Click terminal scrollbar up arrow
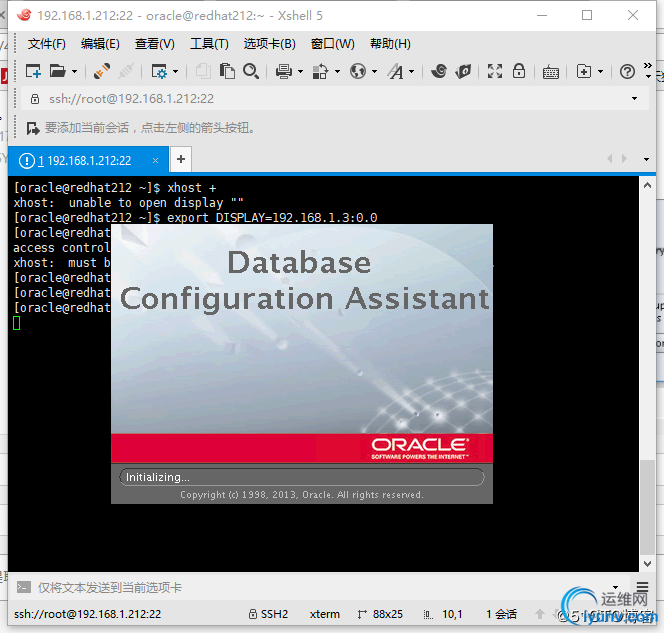Viewport: 664px width, 633px height. click(x=647, y=185)
